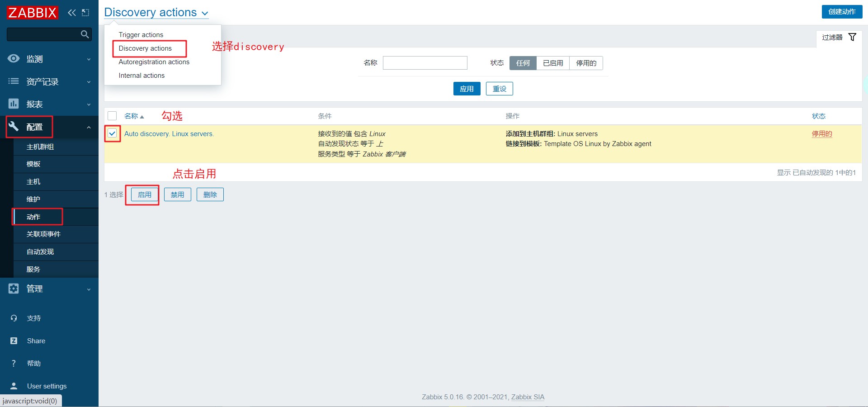Click the 配置 wrench icon

pyautogui.click(x=14, y=127)
